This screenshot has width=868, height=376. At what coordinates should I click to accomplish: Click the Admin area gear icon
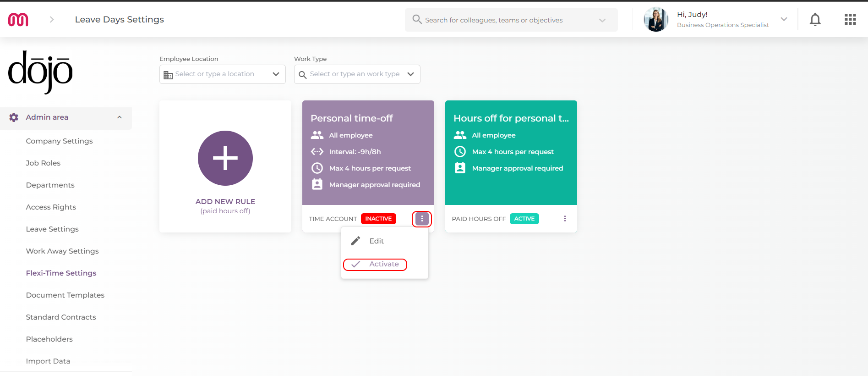point(14,117)
